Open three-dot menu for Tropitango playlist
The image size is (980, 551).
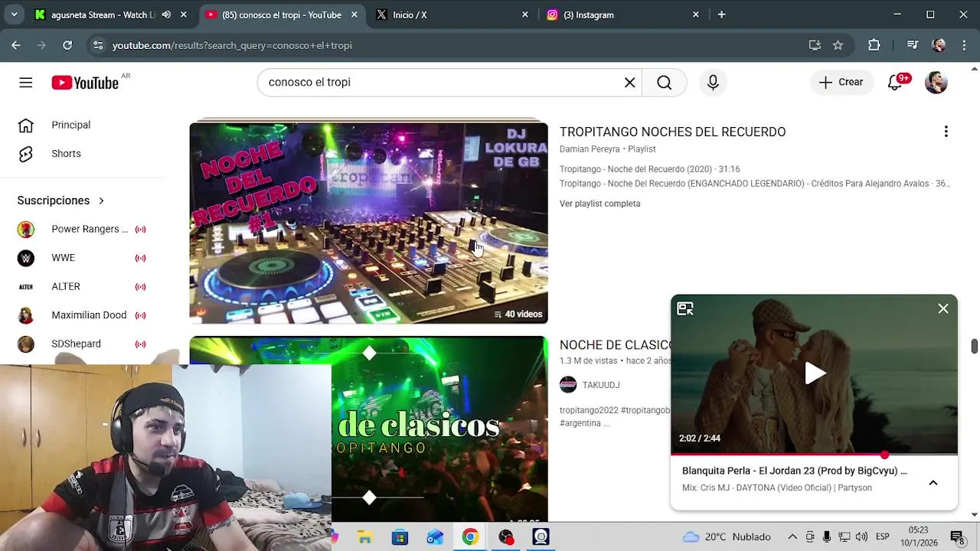pyautogui.click(x=946, y=132)
